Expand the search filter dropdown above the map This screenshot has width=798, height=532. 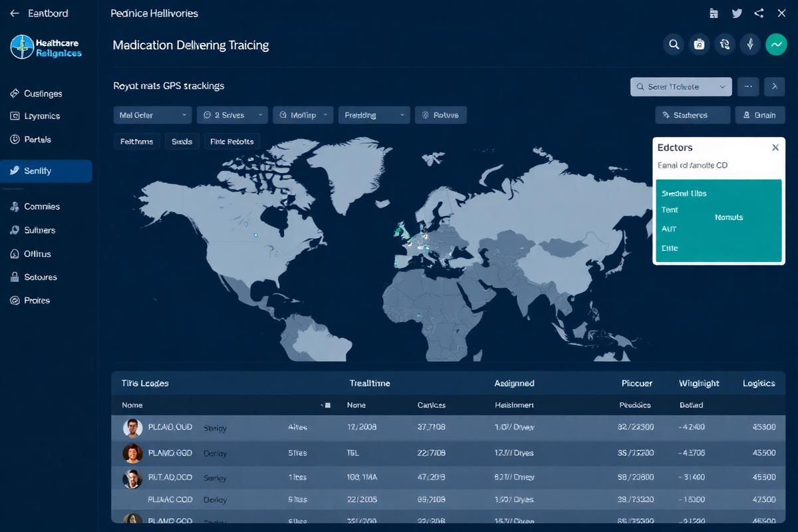(680, 86)
